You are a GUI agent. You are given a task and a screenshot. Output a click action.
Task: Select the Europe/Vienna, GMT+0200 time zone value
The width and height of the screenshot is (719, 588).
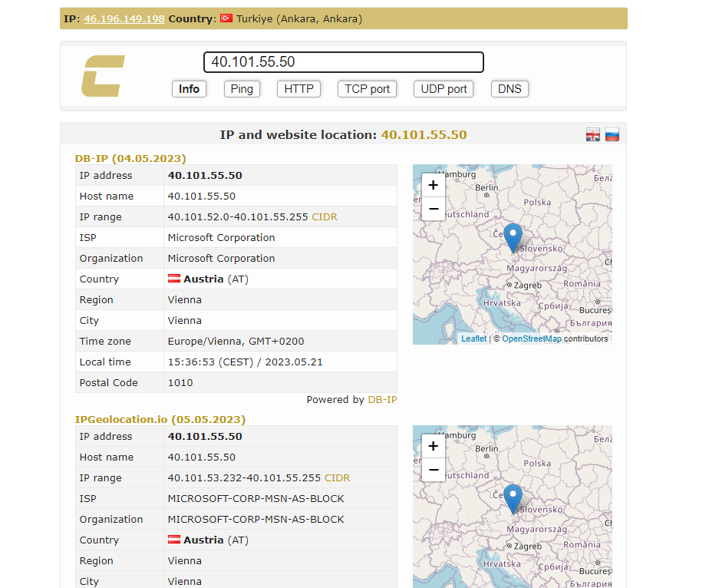click(x=236, y=342)
